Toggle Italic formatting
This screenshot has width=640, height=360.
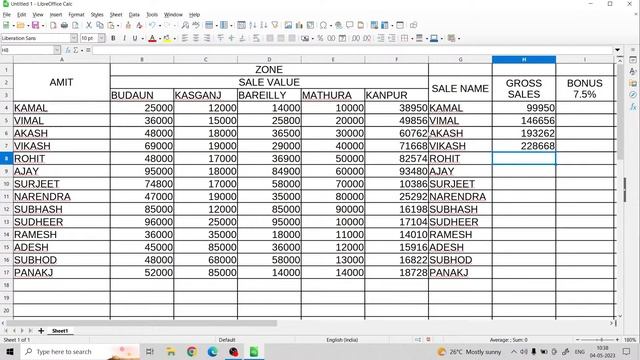[x=124, y=38]
